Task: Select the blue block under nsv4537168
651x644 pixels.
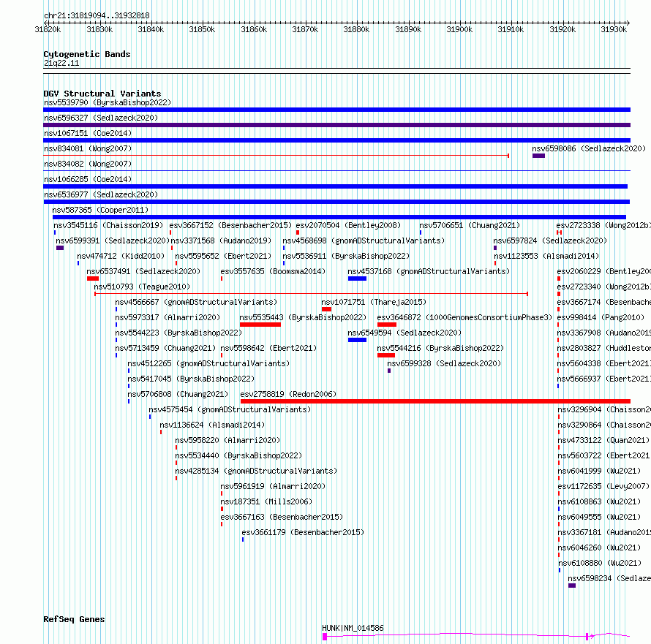Action: click(x=357, y=279)
